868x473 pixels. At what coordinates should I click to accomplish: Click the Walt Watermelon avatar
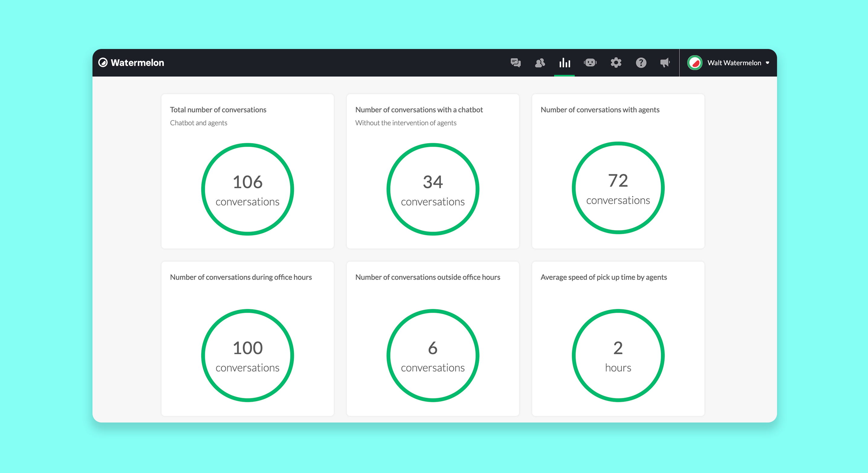click(x=695, y=63)
